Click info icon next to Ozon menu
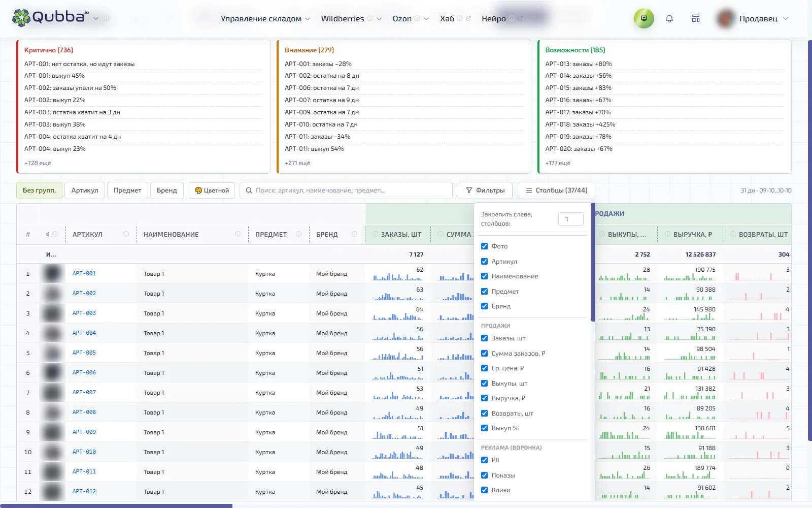Image resolution: width=812 pixels, height=508 pixels. click(417, 18)
